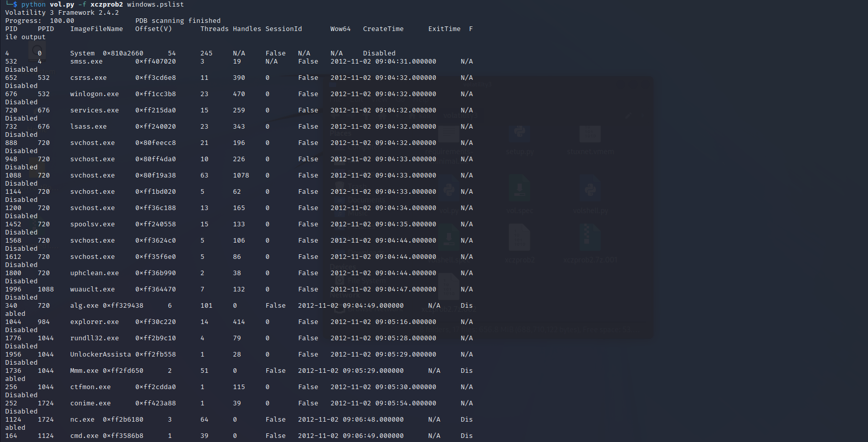Click the 'CreateTime' column header
Screen dimensions: 868x442
click(383, 29)
